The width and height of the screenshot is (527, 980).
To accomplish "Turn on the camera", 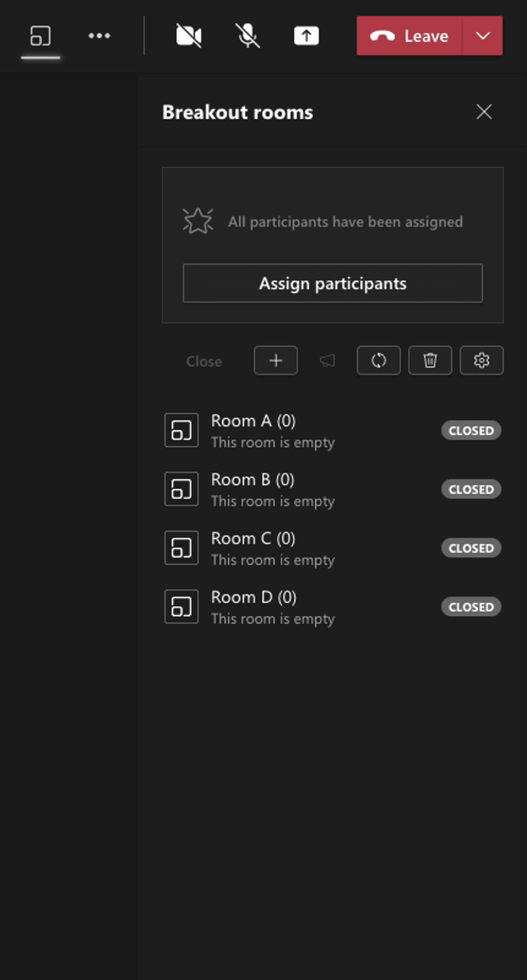I will pos(189,36).
